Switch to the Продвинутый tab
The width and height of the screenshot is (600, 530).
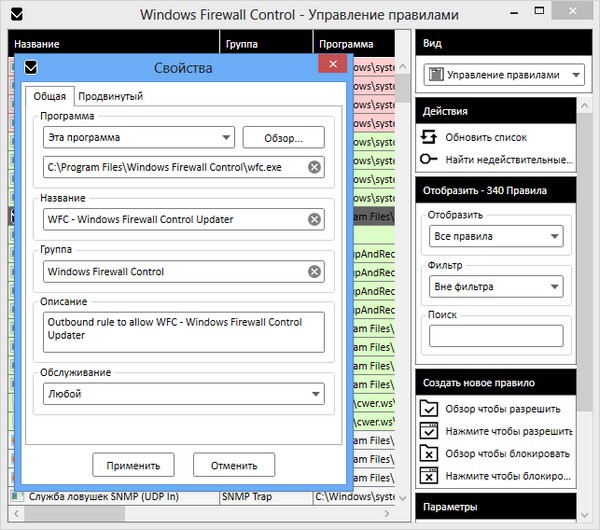tap(112, 96)
